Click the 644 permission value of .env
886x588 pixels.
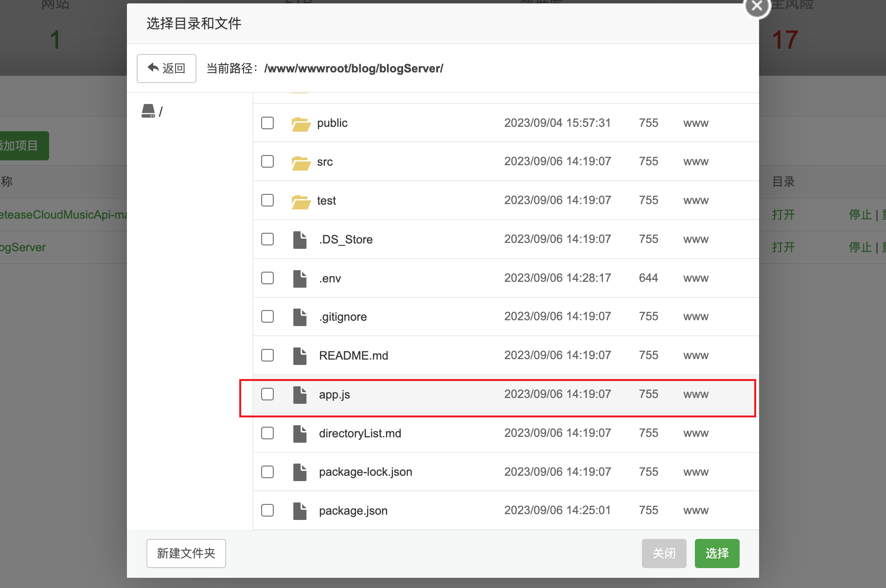click(649, 278)
